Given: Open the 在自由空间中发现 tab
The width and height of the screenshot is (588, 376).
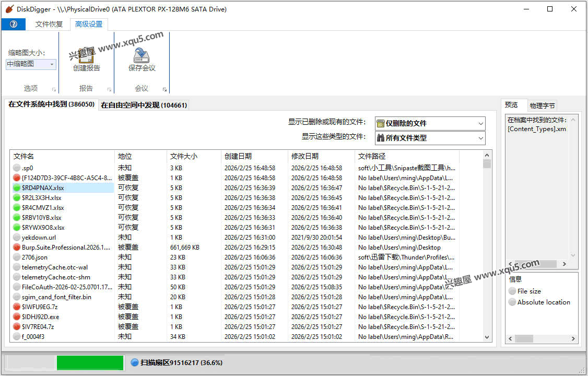Looking at the screenshot, I should 144,105.
